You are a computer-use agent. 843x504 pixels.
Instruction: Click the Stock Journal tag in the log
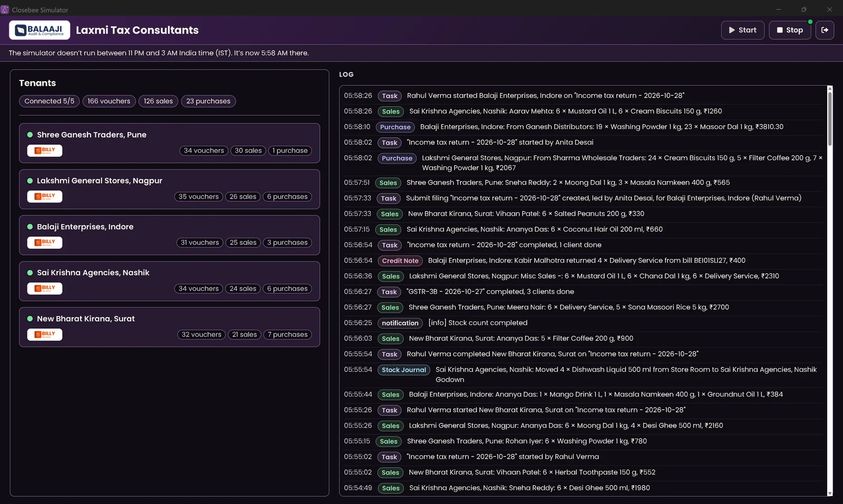tap(404, 370)
